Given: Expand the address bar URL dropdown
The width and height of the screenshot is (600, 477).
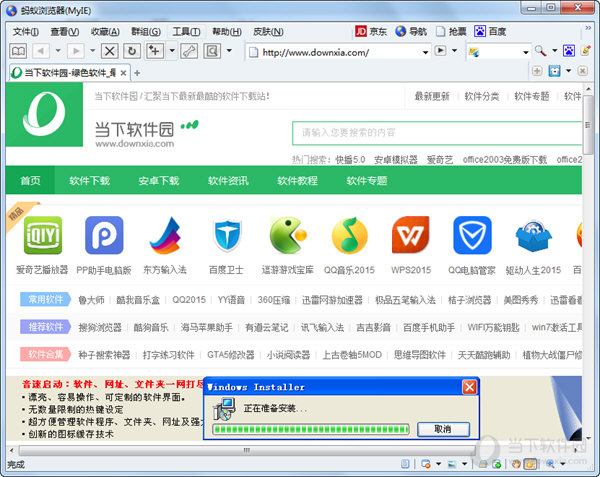Looking at the screenshot, I should (425, 52).
